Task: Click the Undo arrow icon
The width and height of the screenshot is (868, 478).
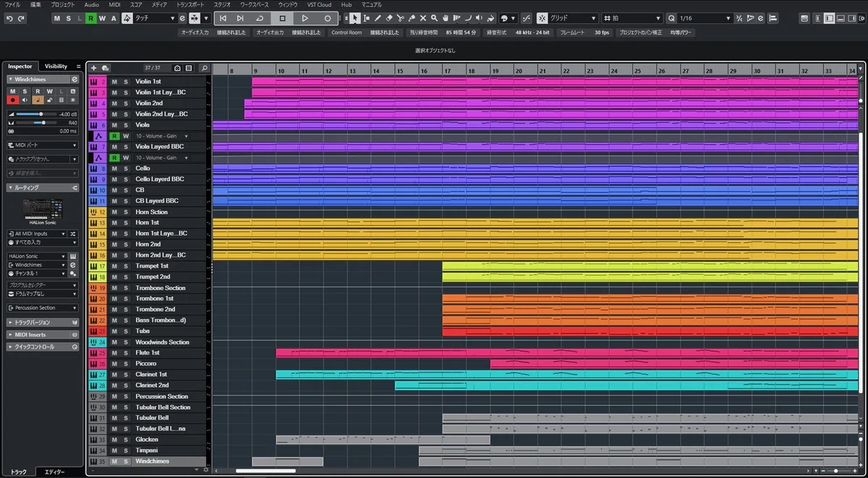Action: (x=10, y=18)
